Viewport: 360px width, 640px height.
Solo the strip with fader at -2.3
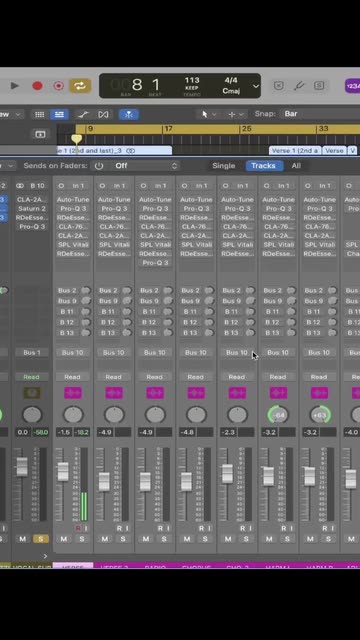point(246,539)
